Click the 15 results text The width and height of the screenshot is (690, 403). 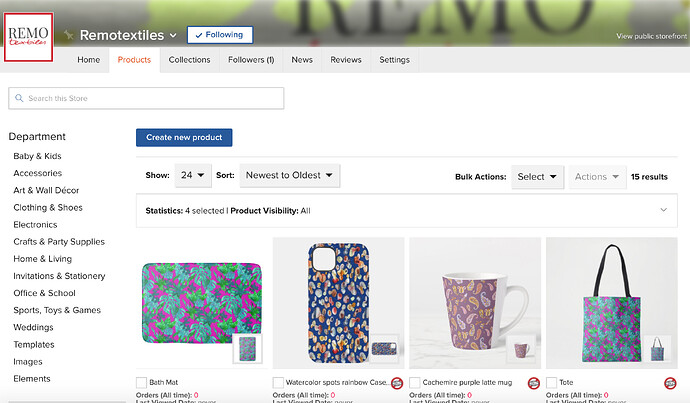(x=649, y=177)
